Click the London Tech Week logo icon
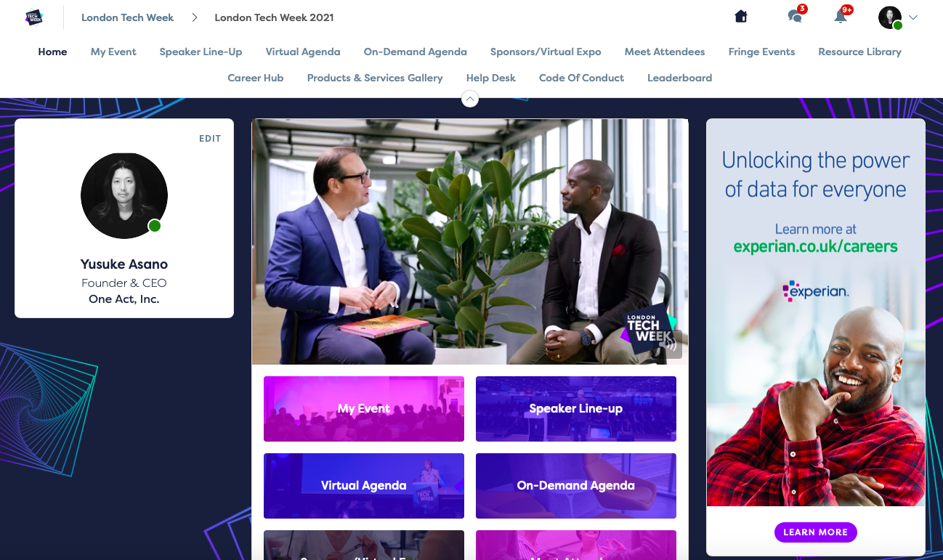 point(33,17)
